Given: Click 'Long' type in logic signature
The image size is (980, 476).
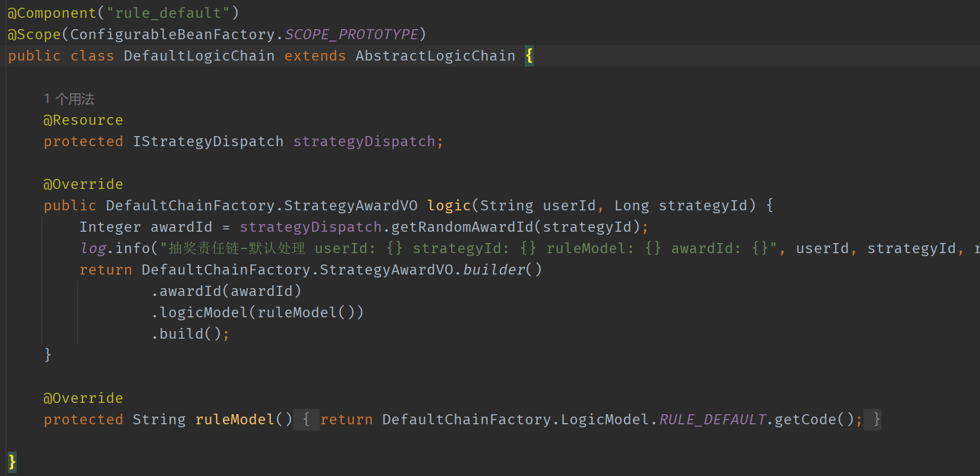Looking at the screenshot, I should click(632, 206).
